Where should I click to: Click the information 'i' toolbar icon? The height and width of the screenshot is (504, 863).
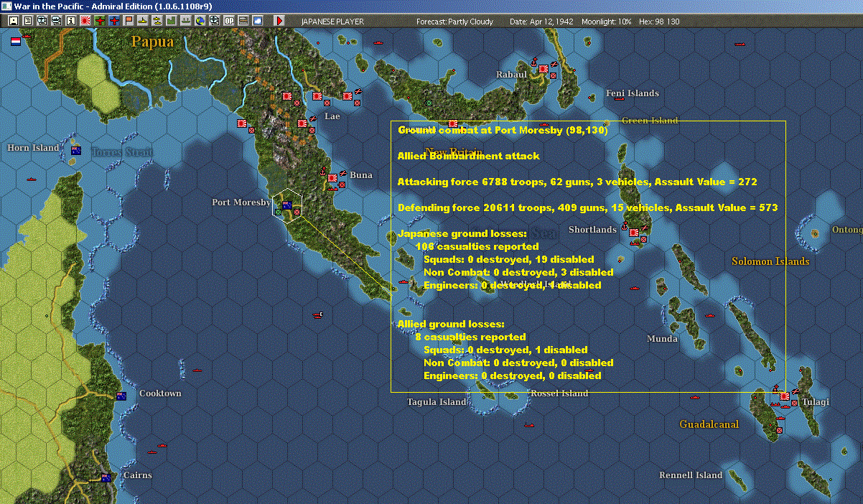tap(71, 22)
